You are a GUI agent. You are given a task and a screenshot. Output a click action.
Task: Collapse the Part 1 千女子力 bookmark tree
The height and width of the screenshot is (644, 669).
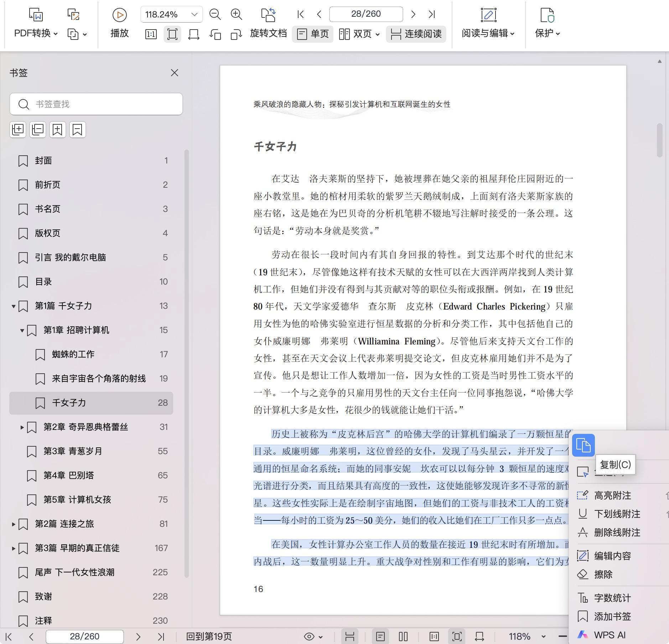tap(14, 306)
